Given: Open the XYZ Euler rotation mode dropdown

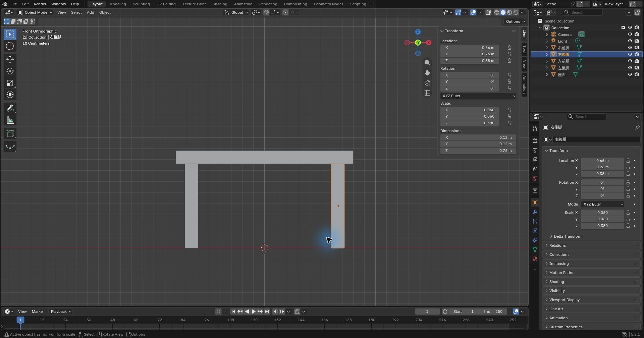Looking at the screenshot, I should [x=478, y=96].
